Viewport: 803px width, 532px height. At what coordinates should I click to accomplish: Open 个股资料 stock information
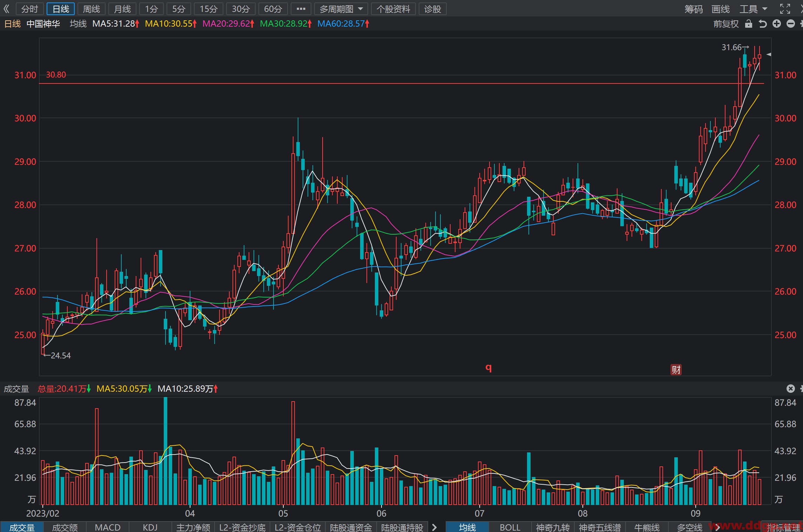[x=393, y=9]
